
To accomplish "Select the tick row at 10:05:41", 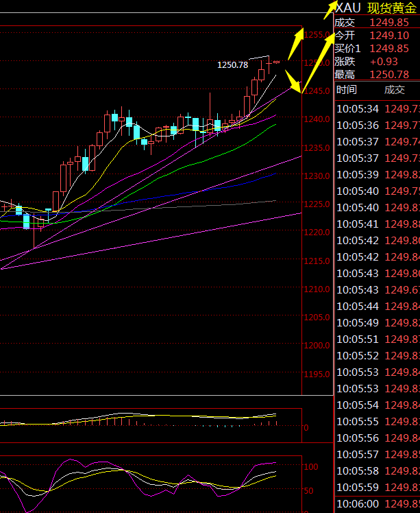I will [x=378, y=224].
